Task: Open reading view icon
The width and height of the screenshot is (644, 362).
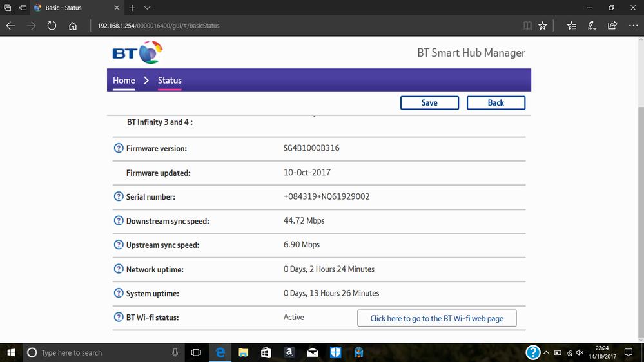Action: (527, 26)
